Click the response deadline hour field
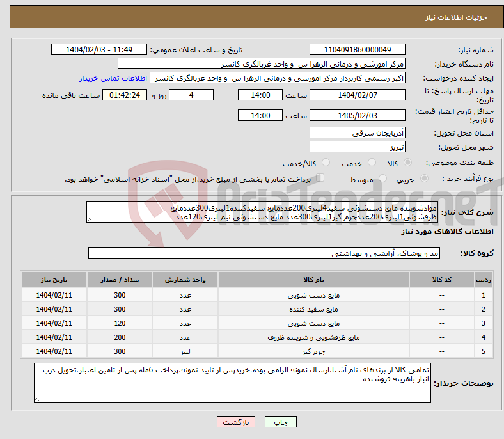The width and height of the screenshot is (504, 439). 260,95
